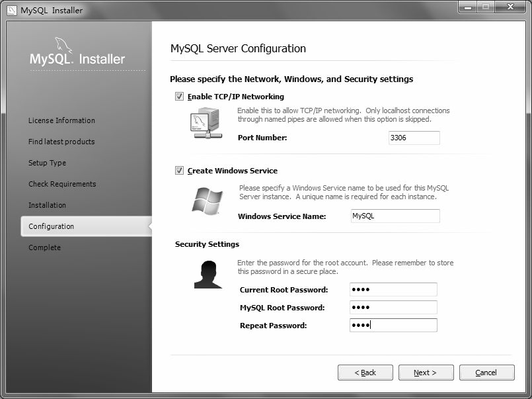Focus the Current Root Password field
Image resolution: width=532 pixels, height=399 pixels.
393,290
